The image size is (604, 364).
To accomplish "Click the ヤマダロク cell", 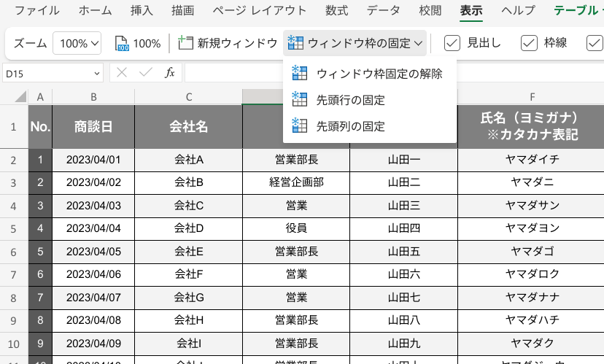I will [x=532, y=274].
